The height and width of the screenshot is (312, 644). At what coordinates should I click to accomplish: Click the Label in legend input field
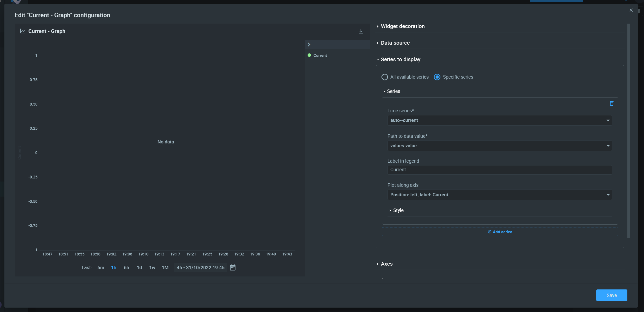[x=500, y=170]
